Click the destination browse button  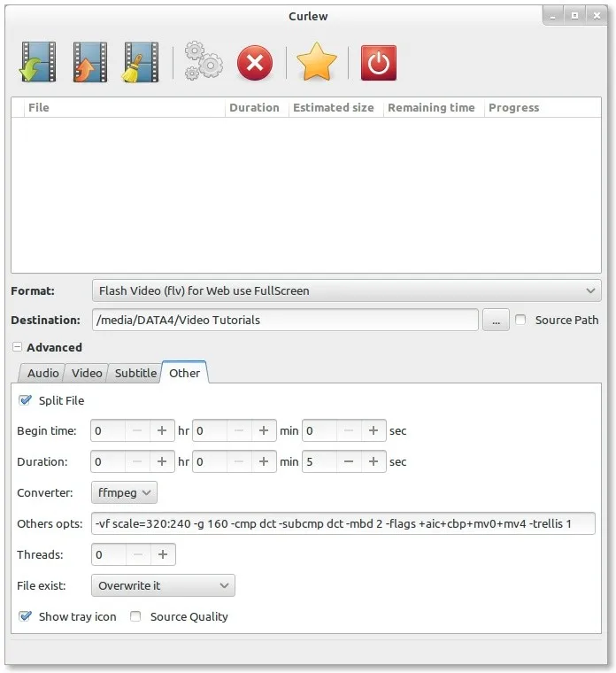click(496, 321)
